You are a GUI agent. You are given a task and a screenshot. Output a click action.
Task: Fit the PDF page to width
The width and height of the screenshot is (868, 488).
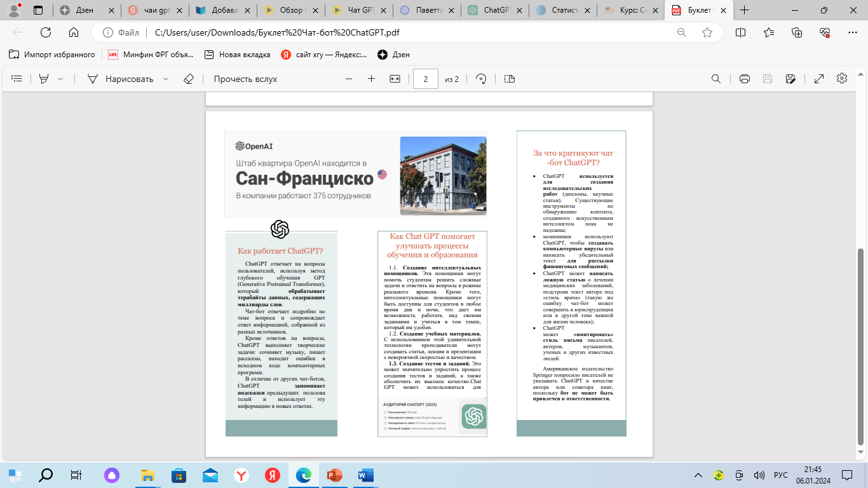[x=395, y=79]
